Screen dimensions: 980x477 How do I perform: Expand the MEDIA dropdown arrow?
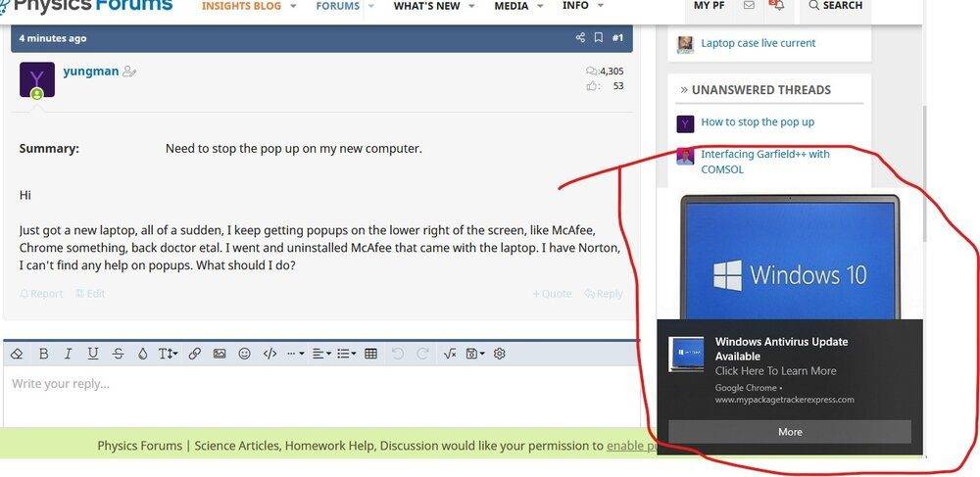(x=539, y=6)
